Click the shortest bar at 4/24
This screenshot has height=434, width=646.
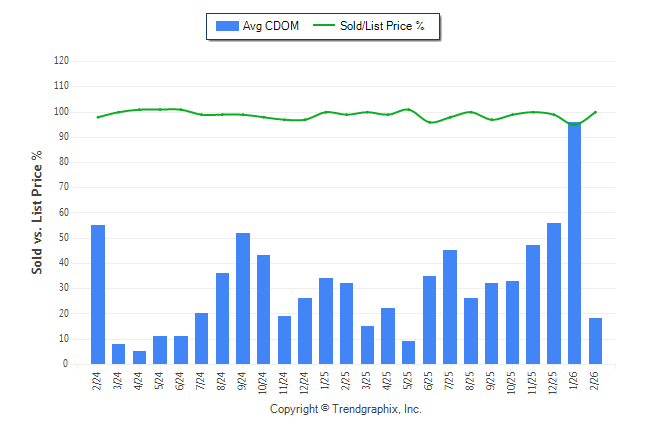(139, 357)
